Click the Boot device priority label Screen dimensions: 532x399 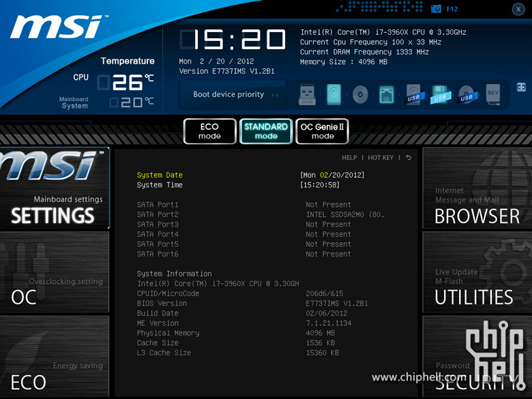point(228,94)
